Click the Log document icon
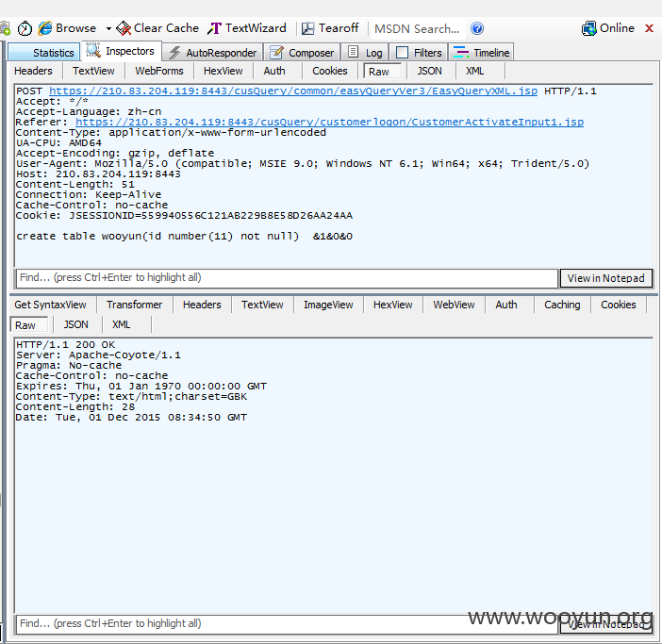This screenshot has height=644, width=662. point(354,52)
